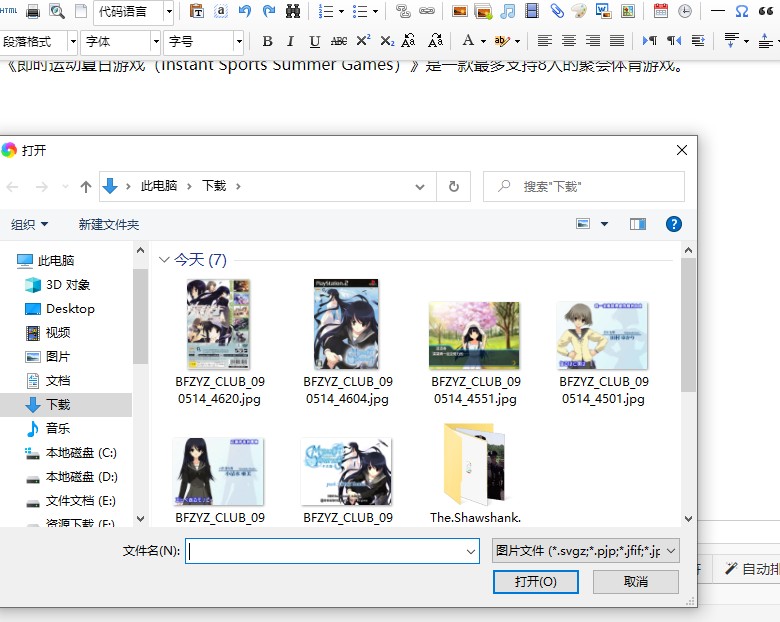This screenshot has width=780, height=622.
Task: Click the undo arrow icon
Action: pos(245,10)
